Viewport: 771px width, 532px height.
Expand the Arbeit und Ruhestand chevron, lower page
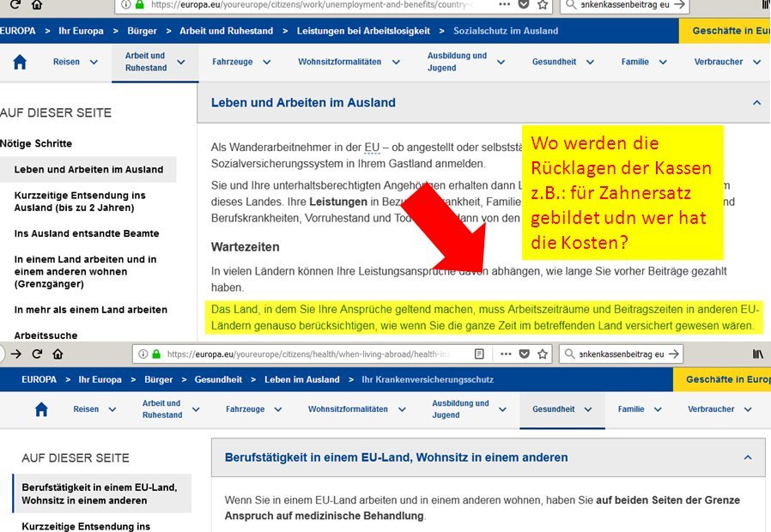coord(196,409)
